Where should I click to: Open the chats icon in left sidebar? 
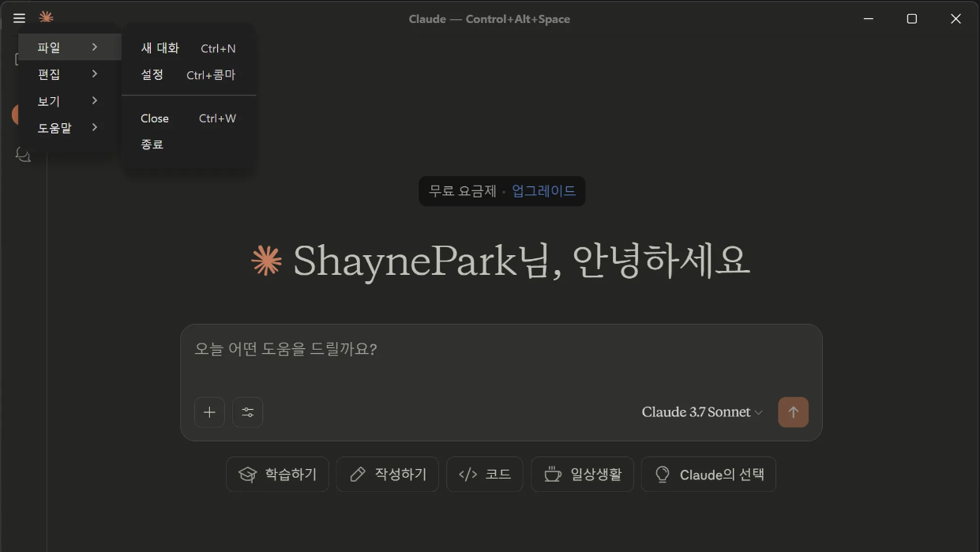coord(23,155)
